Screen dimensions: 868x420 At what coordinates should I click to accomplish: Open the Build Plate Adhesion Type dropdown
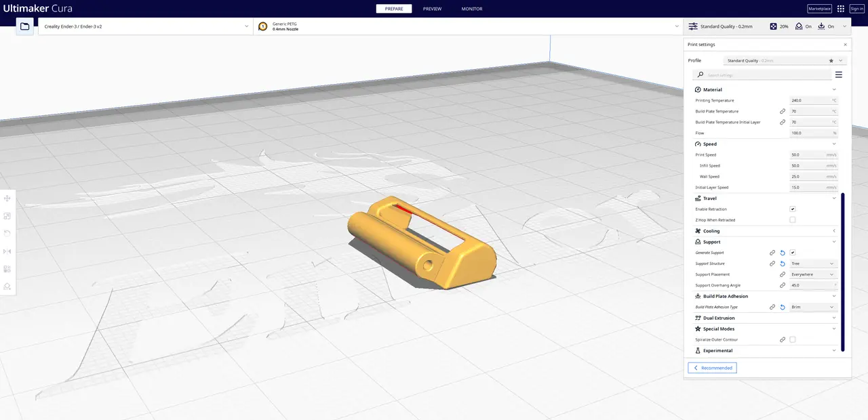813,307
